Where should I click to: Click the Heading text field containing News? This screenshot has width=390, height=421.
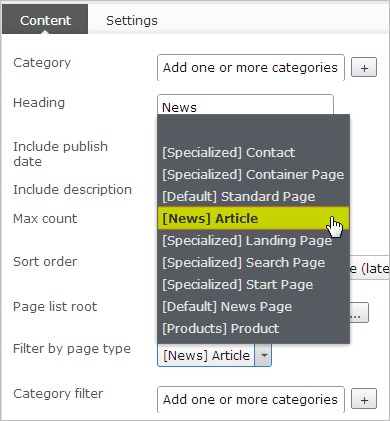coord(245,105)
